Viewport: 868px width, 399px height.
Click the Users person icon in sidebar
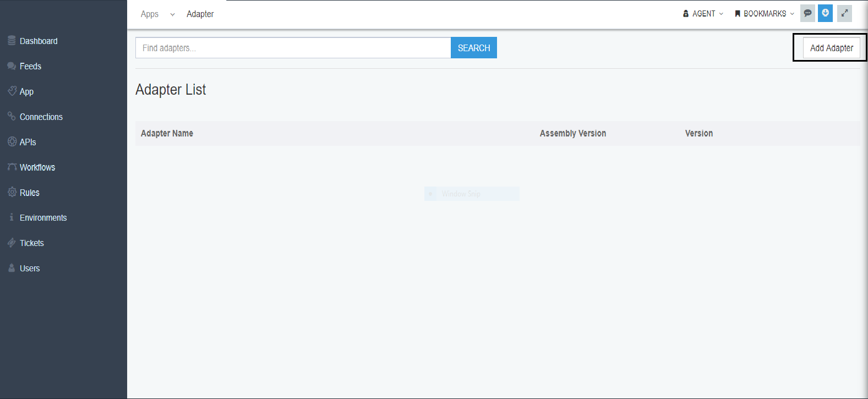pos(12,268)
